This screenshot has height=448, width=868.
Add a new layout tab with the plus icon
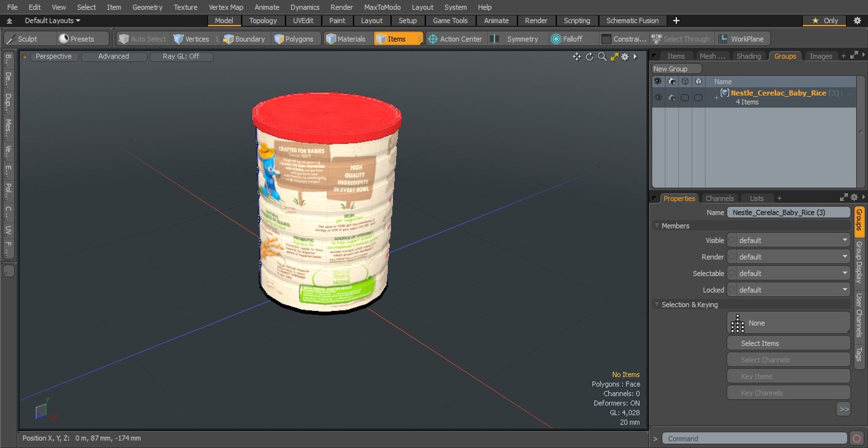[x=676, y=20]
